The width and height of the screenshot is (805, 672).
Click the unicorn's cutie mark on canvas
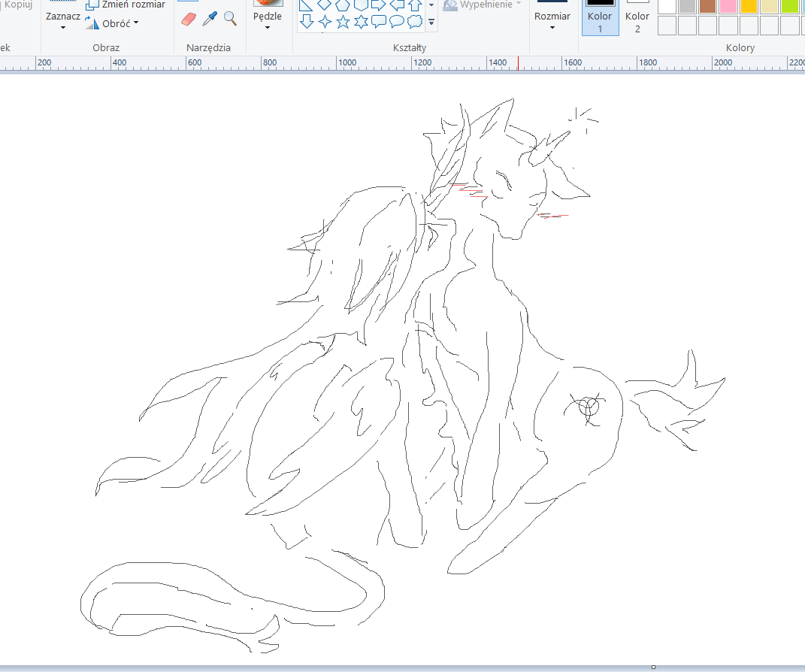tap(589, 407)
